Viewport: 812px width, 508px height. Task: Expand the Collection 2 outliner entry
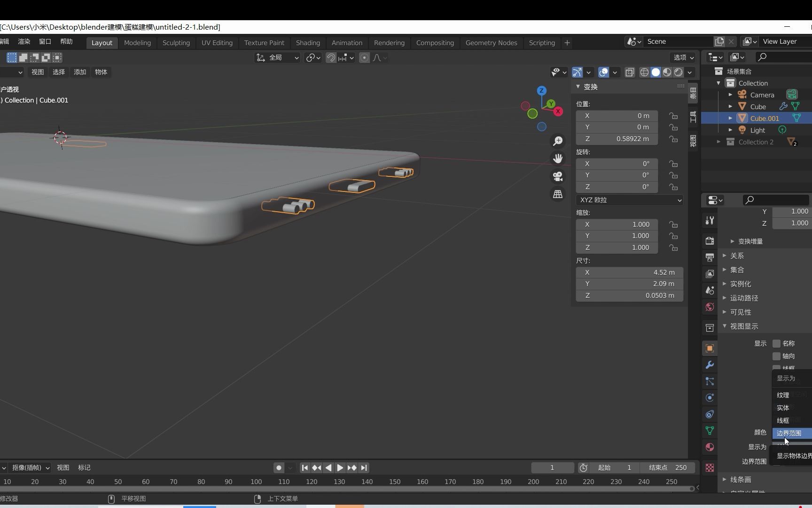coord(718,142)
